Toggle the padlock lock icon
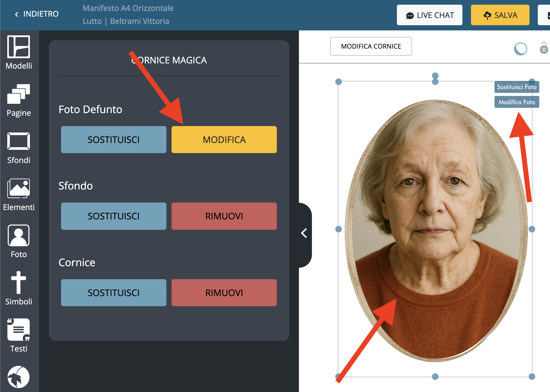This screenshot has height=392, width=550. 544,48
